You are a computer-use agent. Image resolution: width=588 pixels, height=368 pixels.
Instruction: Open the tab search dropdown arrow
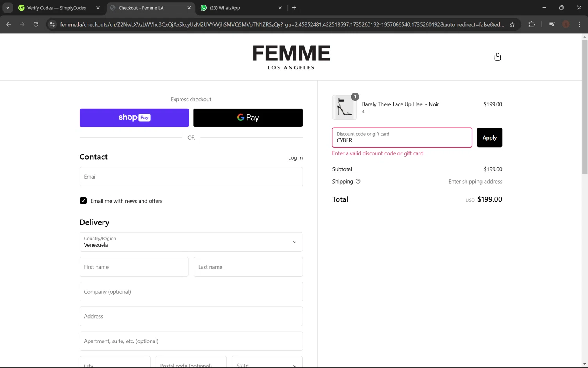point(7,8)
